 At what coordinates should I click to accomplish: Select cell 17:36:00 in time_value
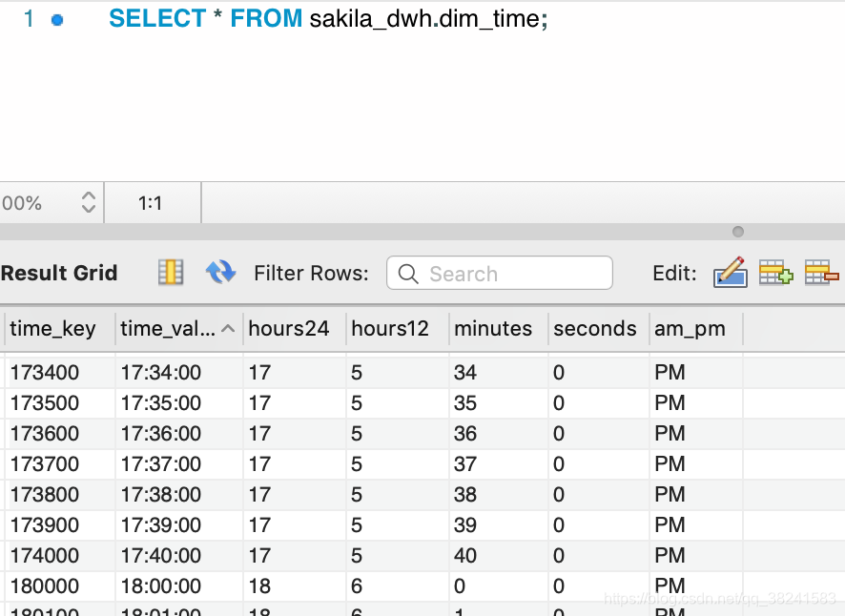pos(179,434)
